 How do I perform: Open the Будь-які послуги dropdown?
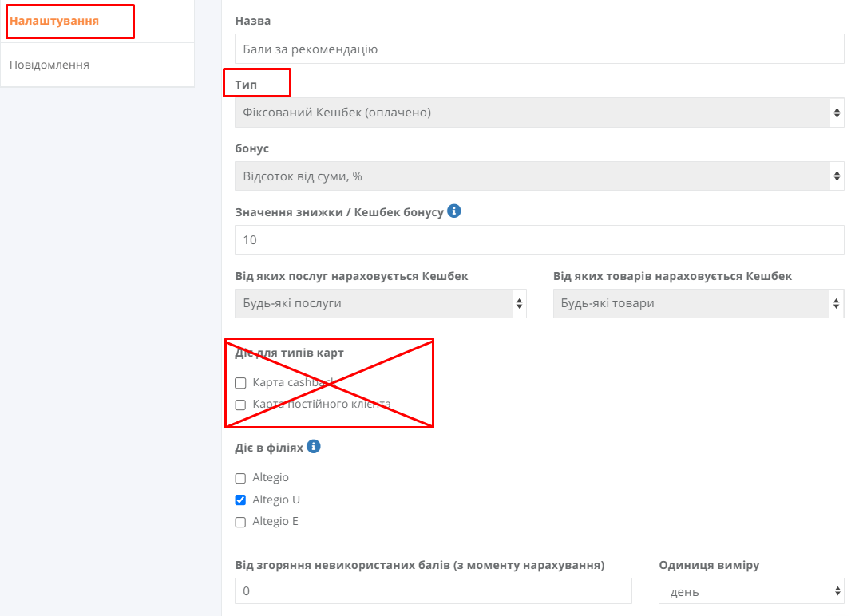click(381, 303)
